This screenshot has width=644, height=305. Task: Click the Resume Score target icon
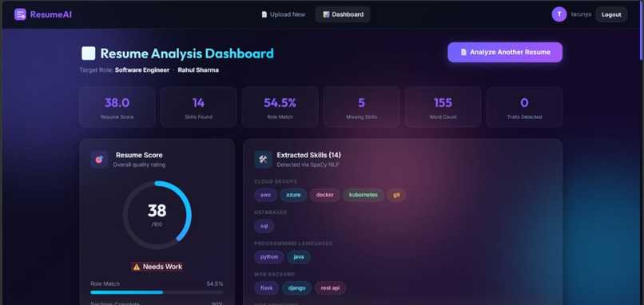pos(99,159)
